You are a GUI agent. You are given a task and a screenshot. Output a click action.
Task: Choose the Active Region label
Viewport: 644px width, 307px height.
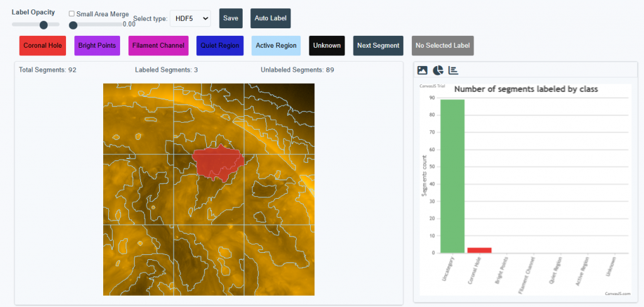click(276, 45)
